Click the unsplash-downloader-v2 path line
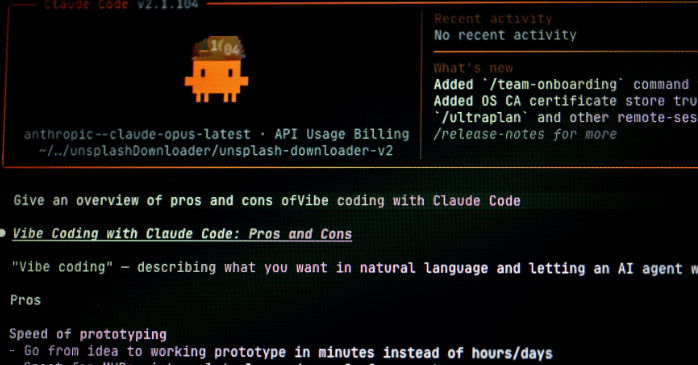Viewport: 698px width, 365px height. (x=216, y=151)
